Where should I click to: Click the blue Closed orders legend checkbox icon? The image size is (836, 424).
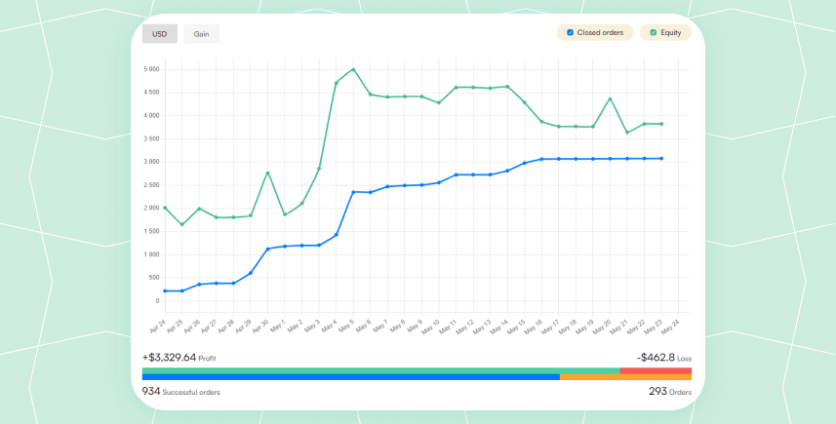point(570,33)
